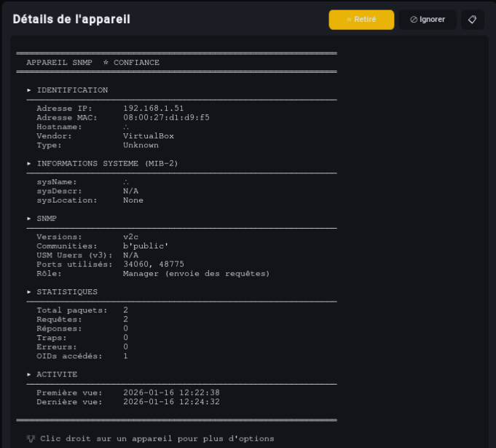Click the USM Users (v3) label
Screen dimensions: 496x448
pyautogui.click(x=74, y=255)
